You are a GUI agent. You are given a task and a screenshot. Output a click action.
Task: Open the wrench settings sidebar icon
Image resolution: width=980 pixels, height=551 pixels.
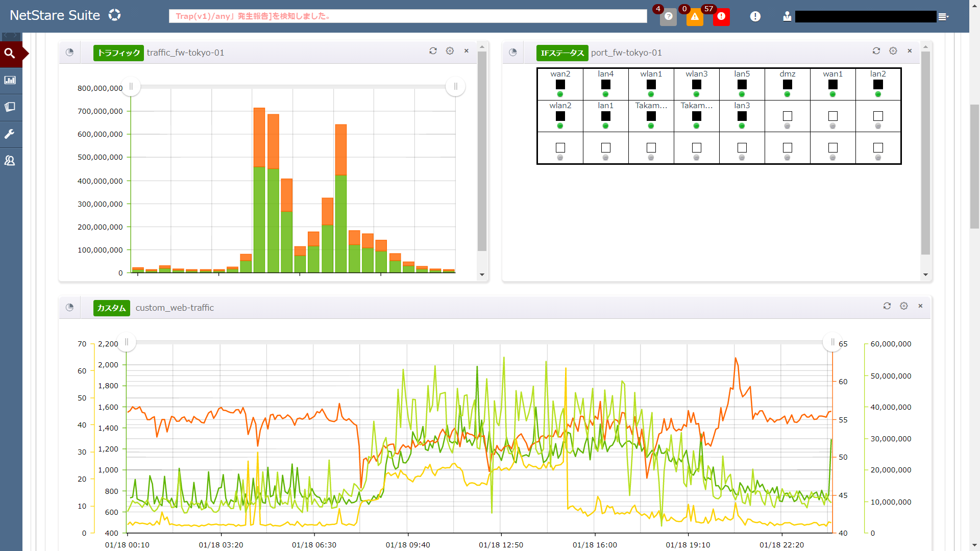(10, 134)
